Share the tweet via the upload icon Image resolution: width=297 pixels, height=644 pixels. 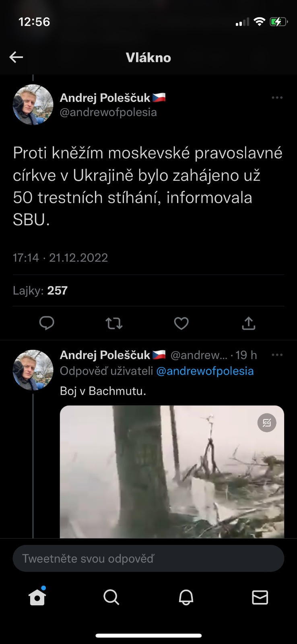click(249, 323)
